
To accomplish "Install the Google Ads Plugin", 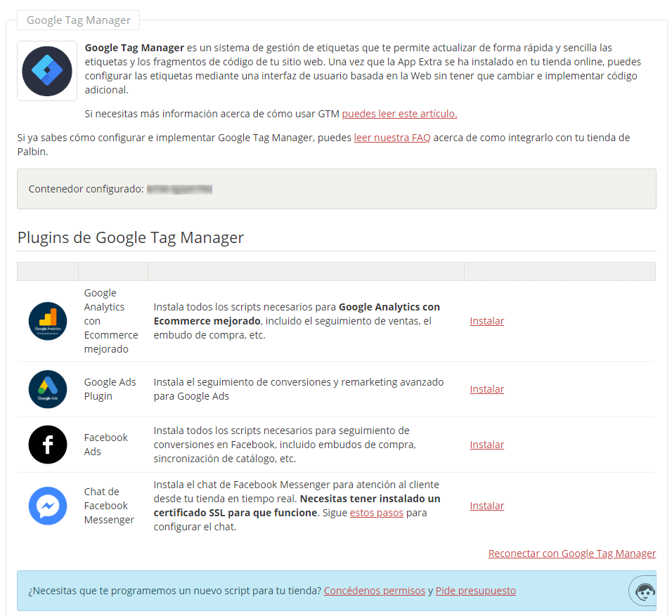I will (486, 388).
